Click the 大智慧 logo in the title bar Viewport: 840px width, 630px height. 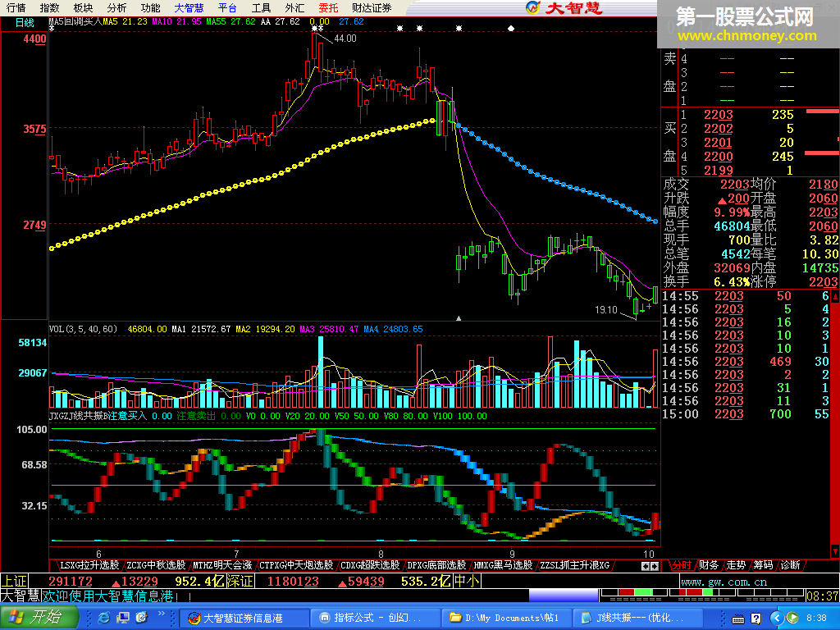pos(564,7)
